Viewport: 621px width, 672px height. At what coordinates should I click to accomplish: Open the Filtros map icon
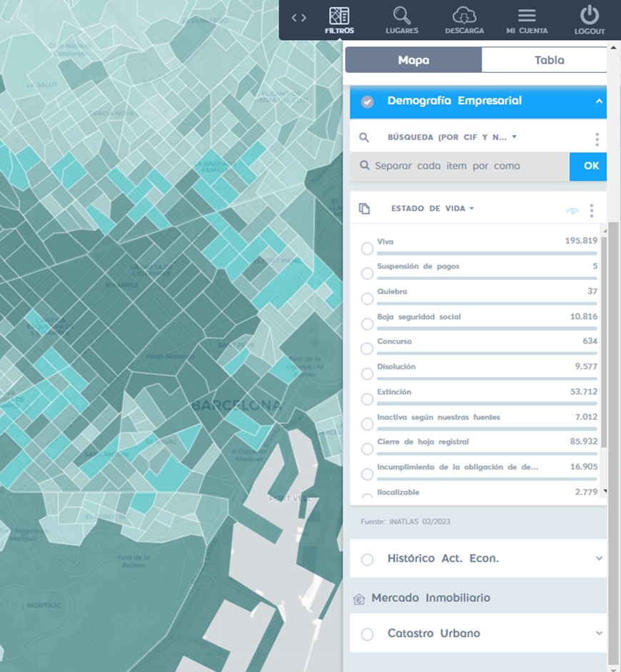339,16
